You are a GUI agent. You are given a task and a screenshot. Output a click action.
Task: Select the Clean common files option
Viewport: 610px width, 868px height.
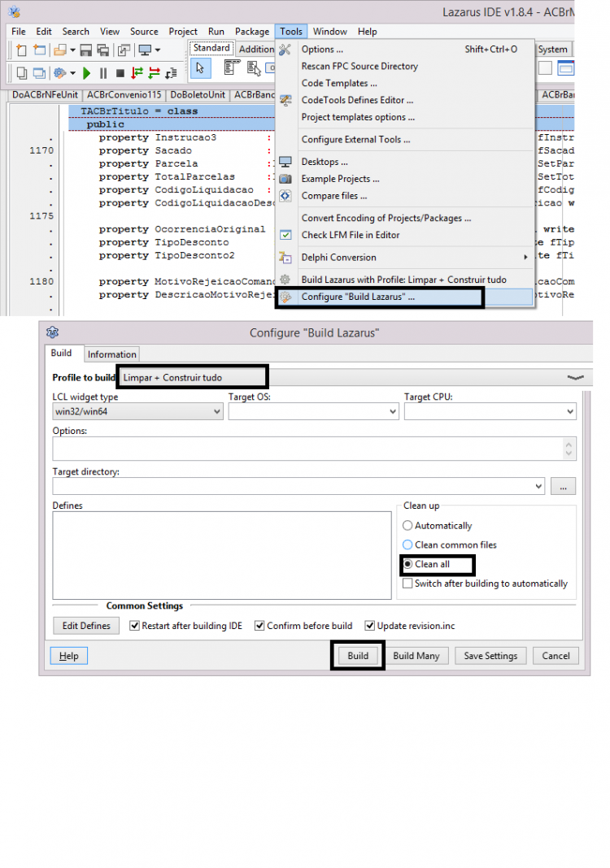point(407,545)
